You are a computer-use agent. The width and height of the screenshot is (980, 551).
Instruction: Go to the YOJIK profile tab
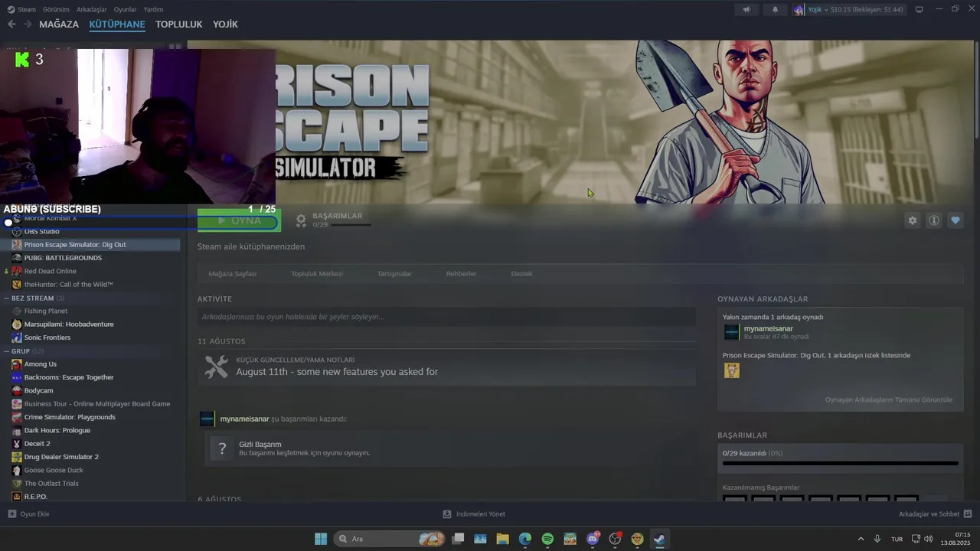click(225, 24)
